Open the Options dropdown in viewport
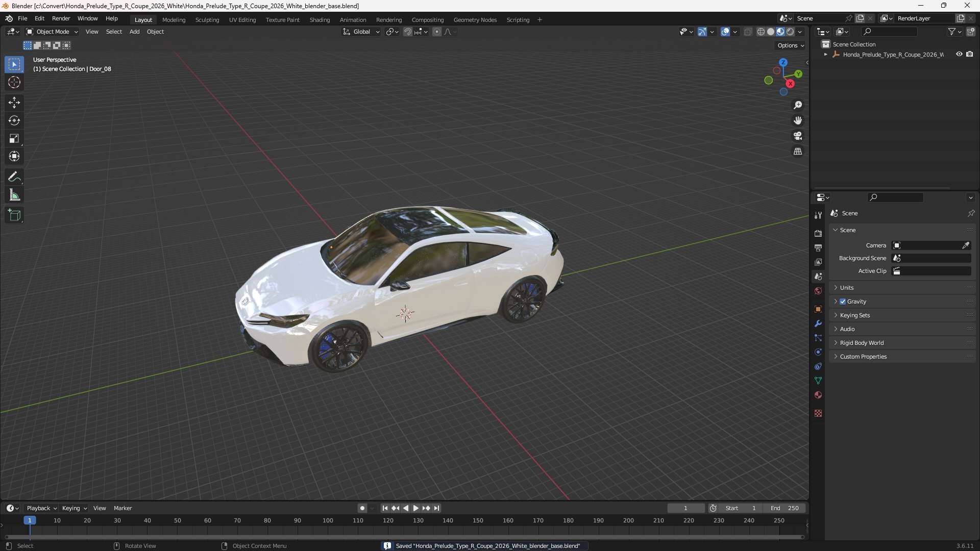Image resolution: width=980 pixels, height=551 pixels. pos(791,45)
